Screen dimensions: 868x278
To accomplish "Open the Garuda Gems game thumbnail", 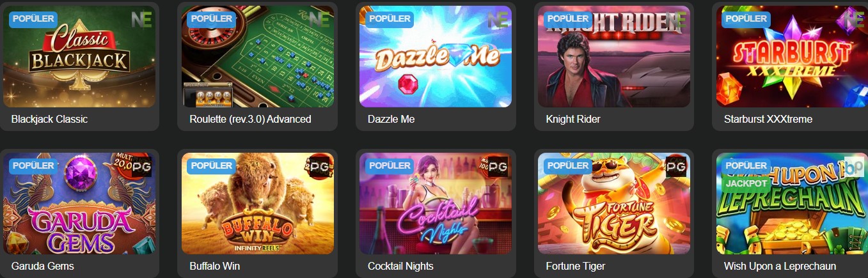I will coord(79,203).
